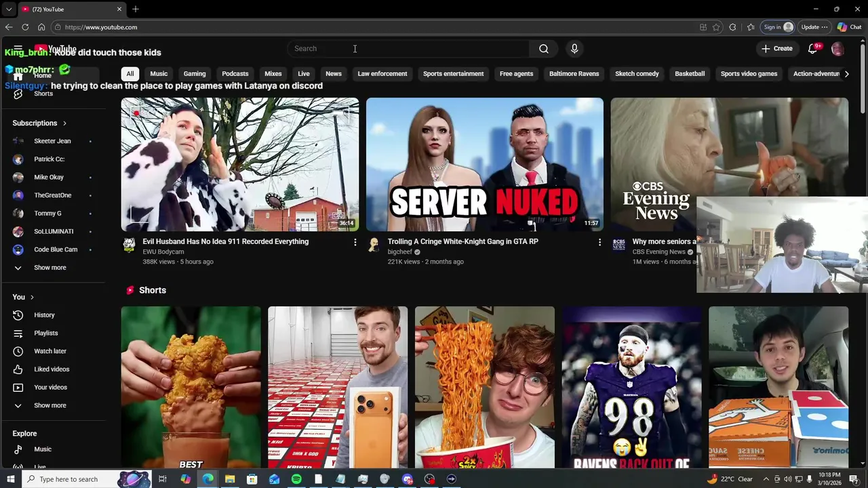Open Shorts in the sidebar
This screenshot has height=488, width=868.
click(43, 94)
